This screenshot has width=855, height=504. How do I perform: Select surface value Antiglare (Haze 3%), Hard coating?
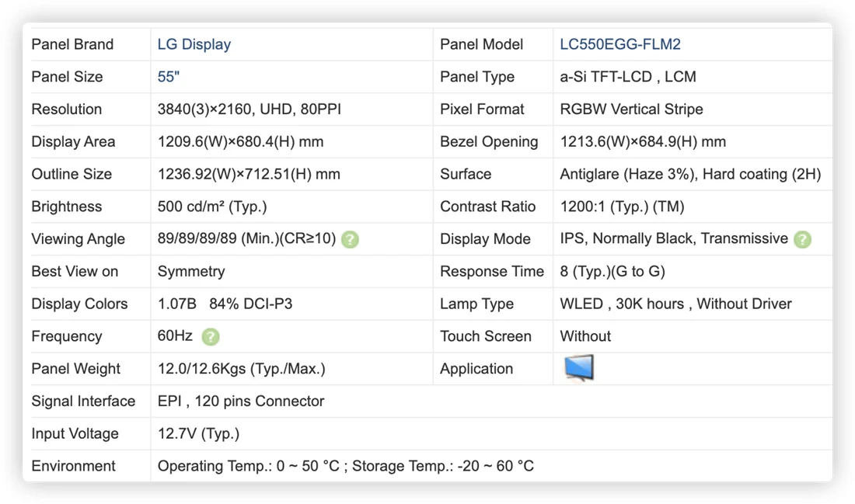coord(690,175)
